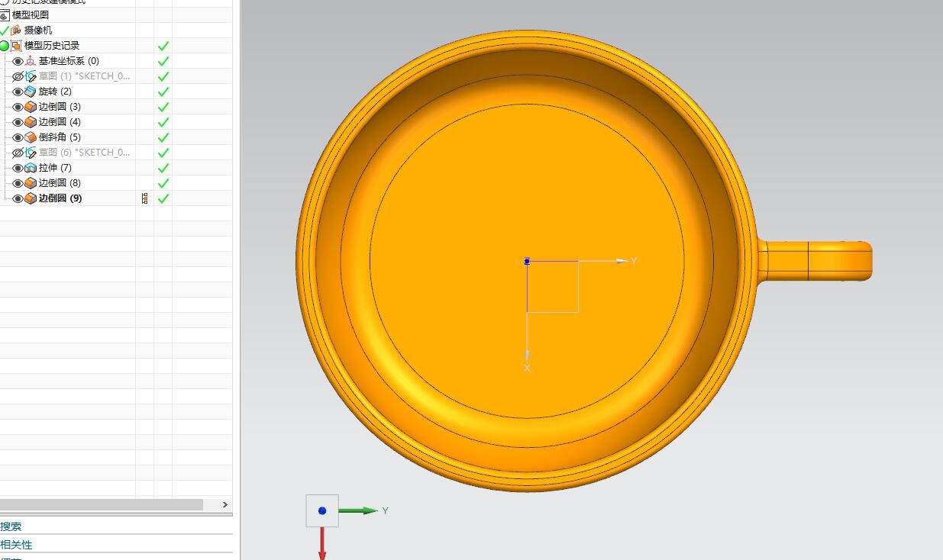
Task: Click the edge blend icon of 边倒圆 (9)
Action: point(31,198)
